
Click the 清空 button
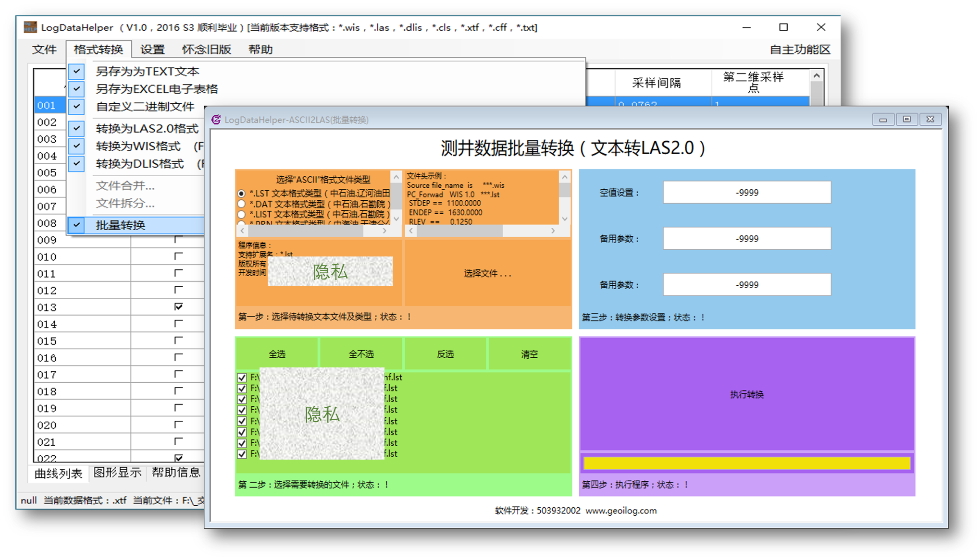(x=529, y=354)
